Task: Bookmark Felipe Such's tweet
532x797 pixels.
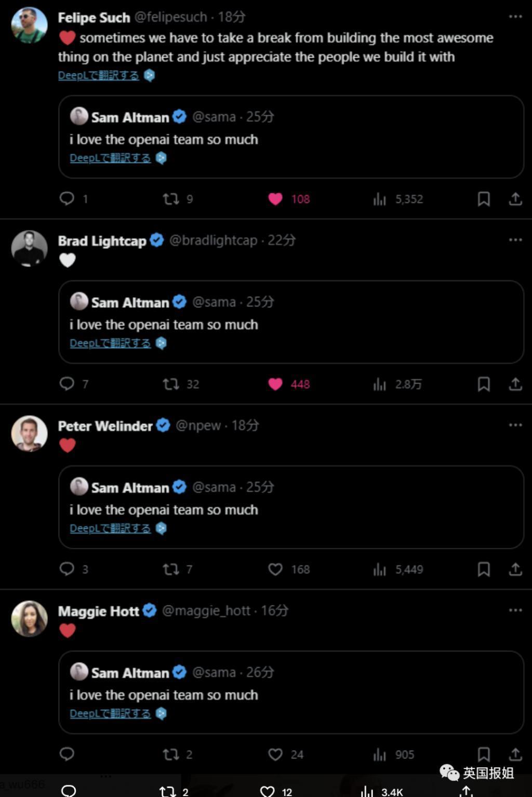Action: pos(484,199)
